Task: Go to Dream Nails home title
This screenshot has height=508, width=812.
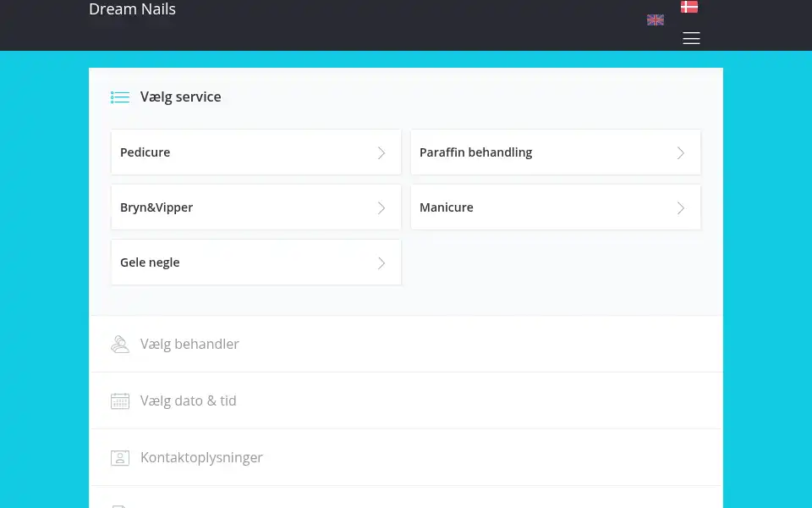Action: [133, 8]
